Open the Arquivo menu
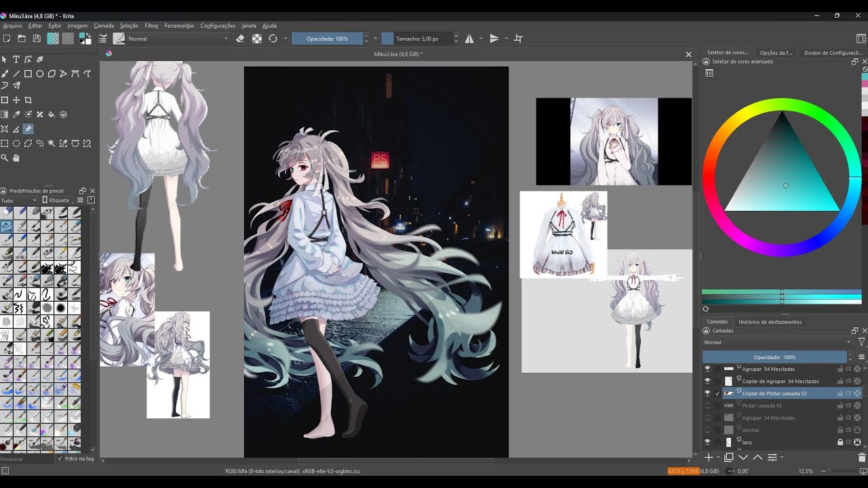868x488 pixels. (13, 26)
